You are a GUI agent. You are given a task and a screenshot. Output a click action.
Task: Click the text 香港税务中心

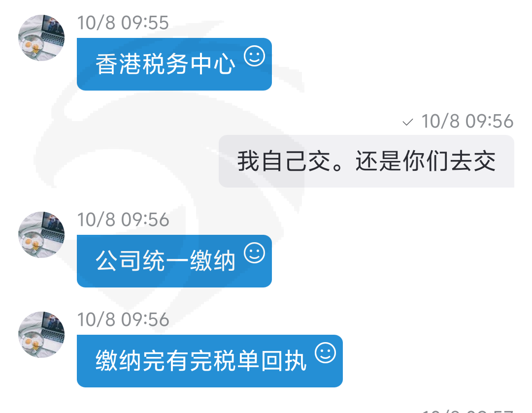(165, 64)
